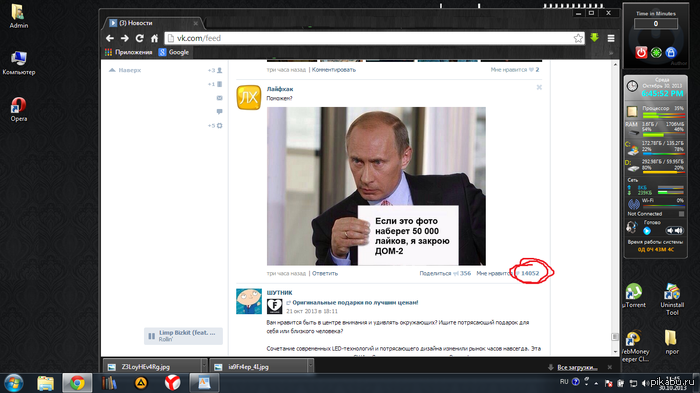Bookmark this page with the star icon
The image size is (700, 393).
click(x=578, y=38)
